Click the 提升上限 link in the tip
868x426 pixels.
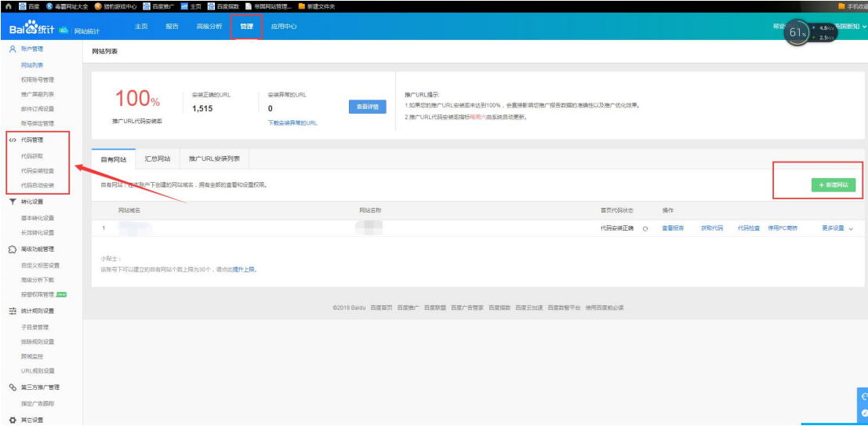pos(244,270)
